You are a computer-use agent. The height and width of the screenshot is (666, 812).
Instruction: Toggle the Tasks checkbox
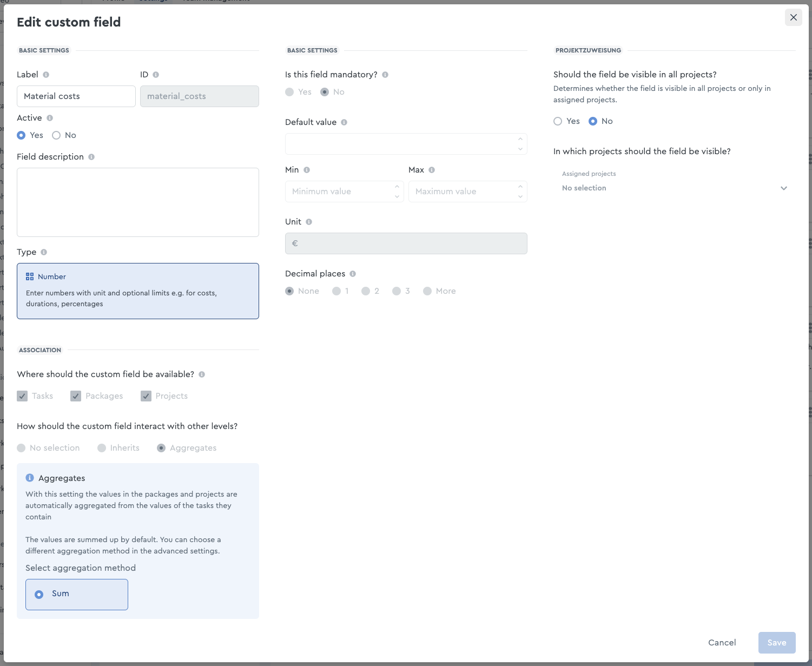click(22, 396)
